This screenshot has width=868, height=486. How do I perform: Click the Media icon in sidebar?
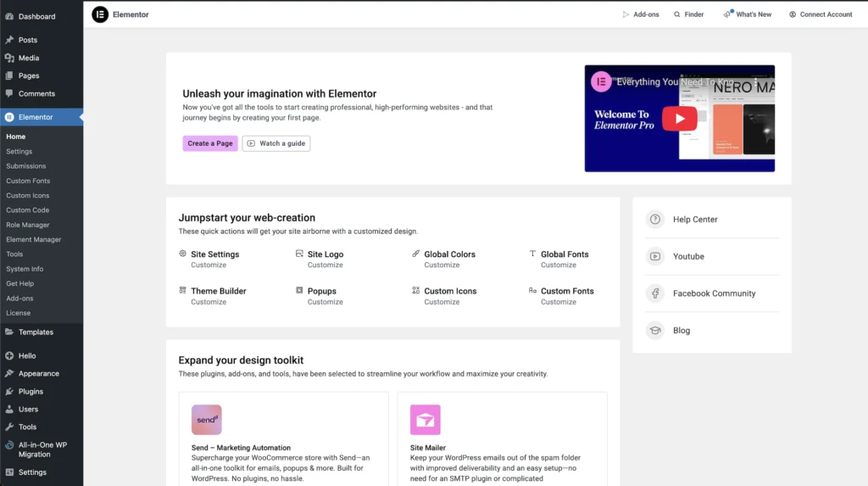tap(9, 58)
